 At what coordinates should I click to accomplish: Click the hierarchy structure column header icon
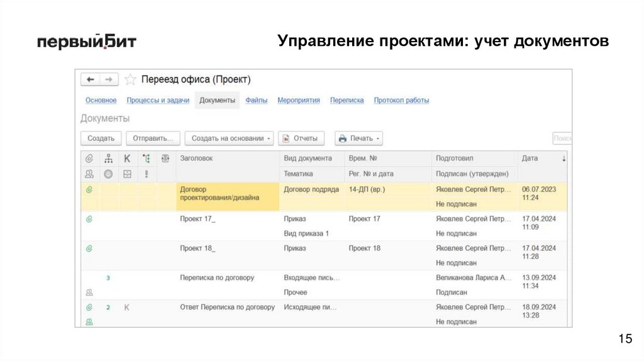coord(108,158)
